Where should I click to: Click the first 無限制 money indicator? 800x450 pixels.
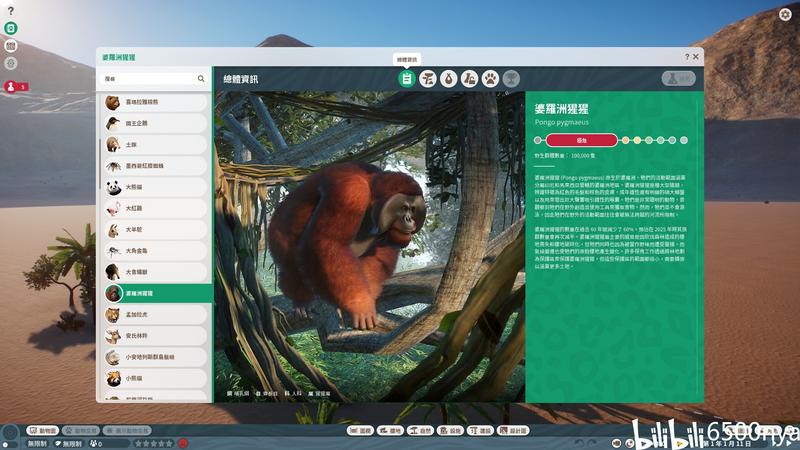37,444
